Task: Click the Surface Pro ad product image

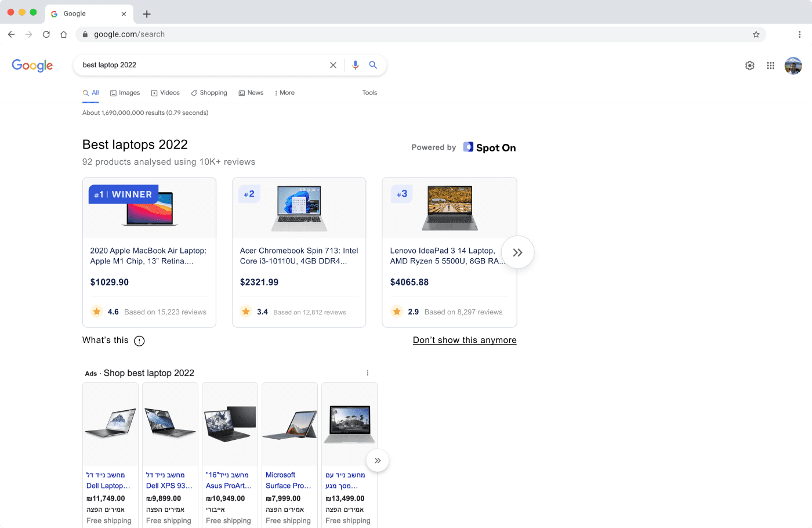Action: click(x=289, y=425)
